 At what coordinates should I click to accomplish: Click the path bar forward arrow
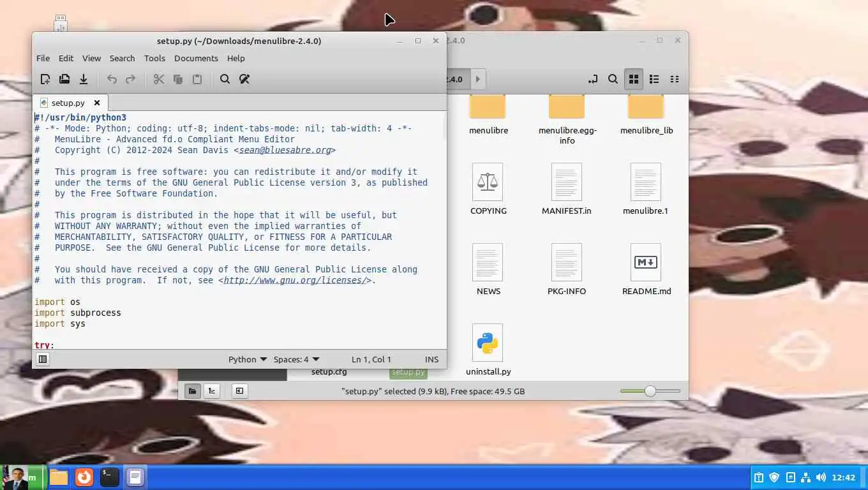pos(477,79)
